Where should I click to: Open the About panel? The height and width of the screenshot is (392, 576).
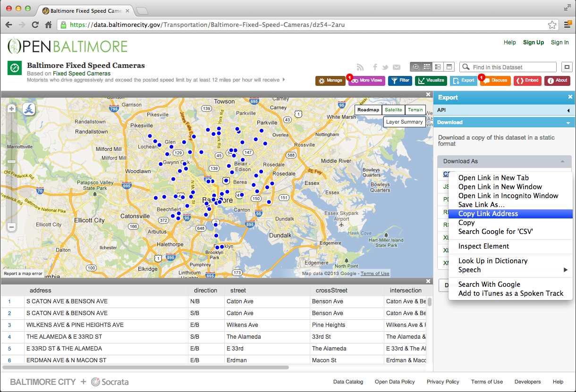point(558,81)
